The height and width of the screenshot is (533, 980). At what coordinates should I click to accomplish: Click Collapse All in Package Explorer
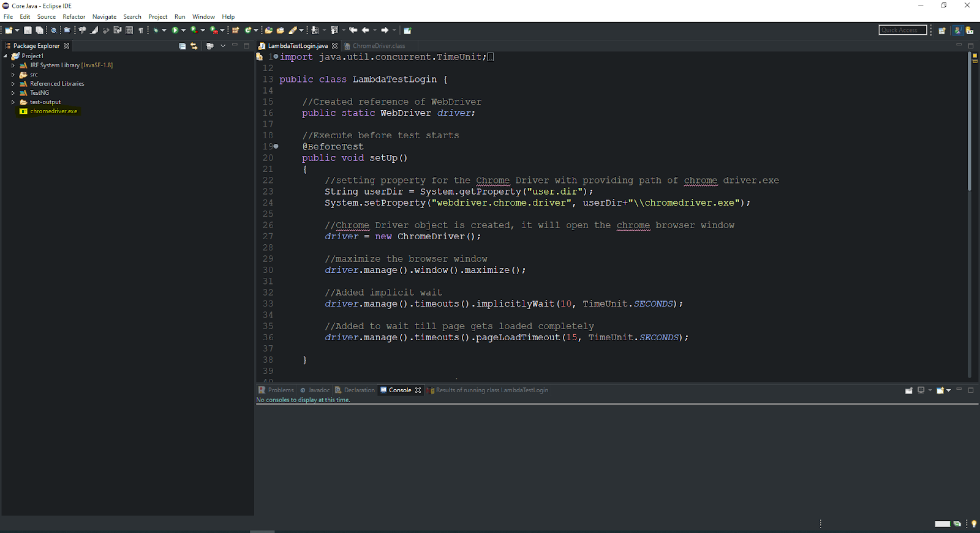183,46
